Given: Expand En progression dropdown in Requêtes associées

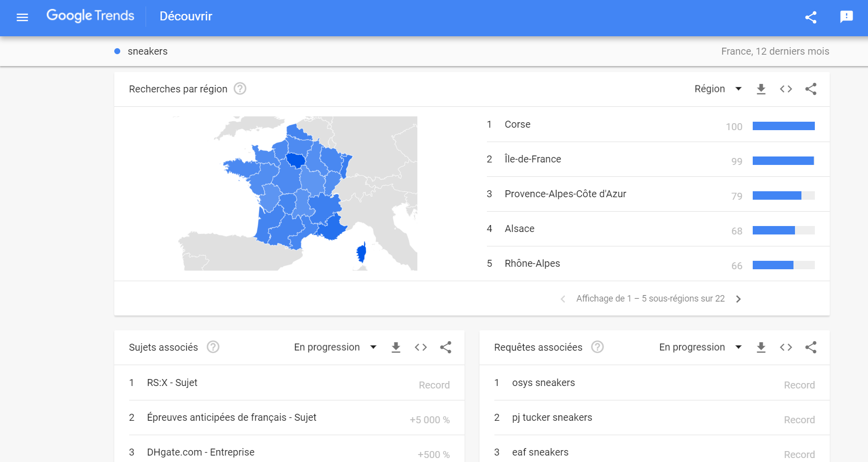Looking at the screenshot, I should (701, 347).
